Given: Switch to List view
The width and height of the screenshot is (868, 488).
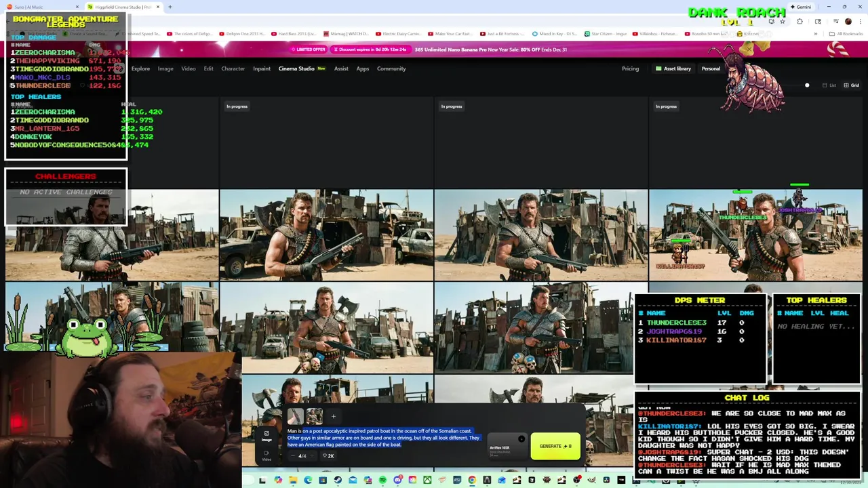Looking at the screenshot, I should pyautogui.click(x=829, y=85).
